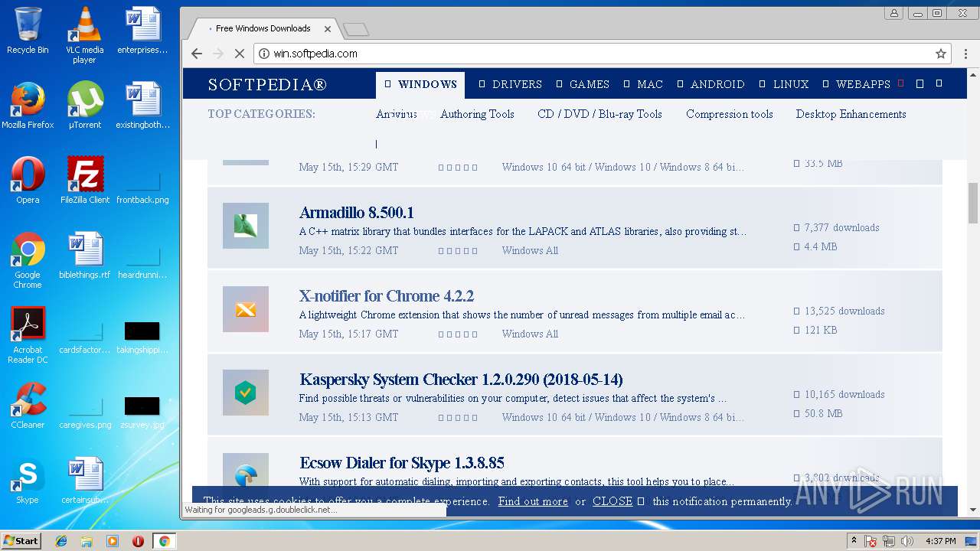
Task: Open the WEBAPPS section
Action: click(x=856, y=84)
